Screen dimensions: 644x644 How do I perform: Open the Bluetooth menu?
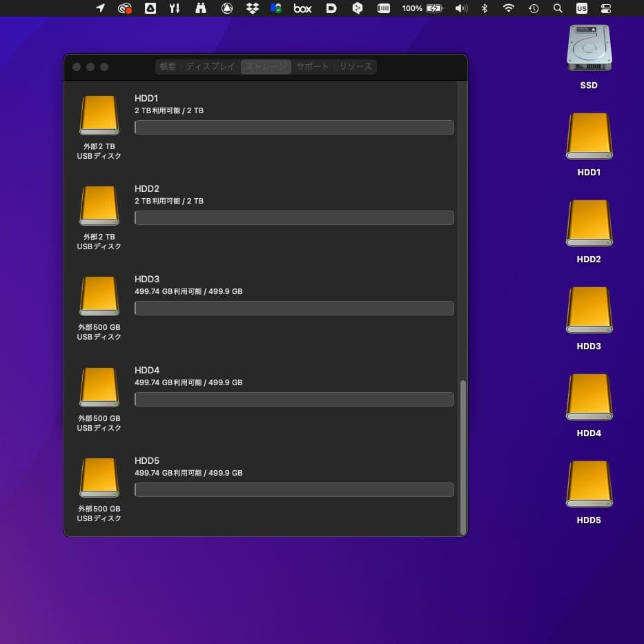(485, 8)
